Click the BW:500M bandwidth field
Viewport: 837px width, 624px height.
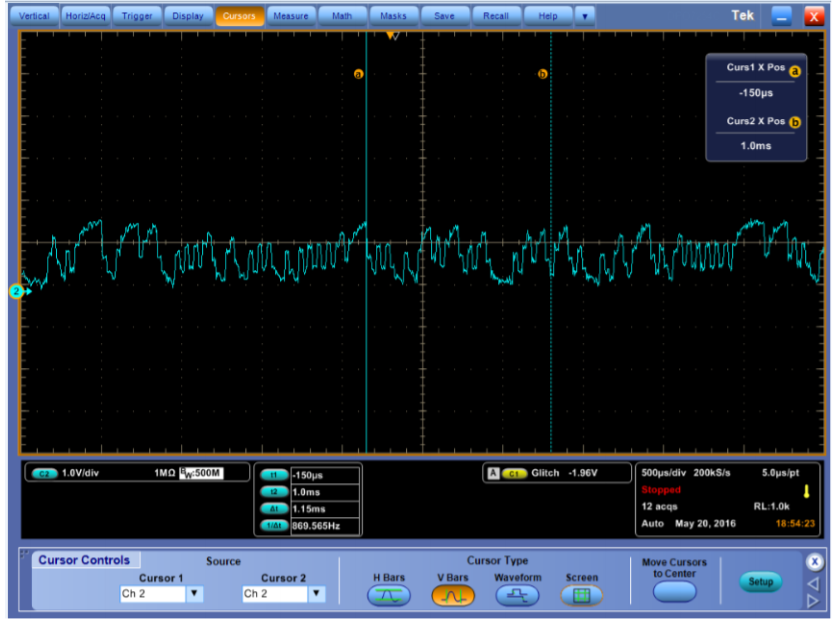pyautogui.click(x=201, y=473)
